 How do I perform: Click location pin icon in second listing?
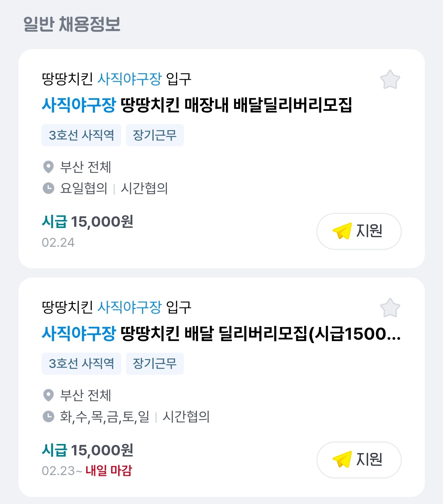pos(48,395)
